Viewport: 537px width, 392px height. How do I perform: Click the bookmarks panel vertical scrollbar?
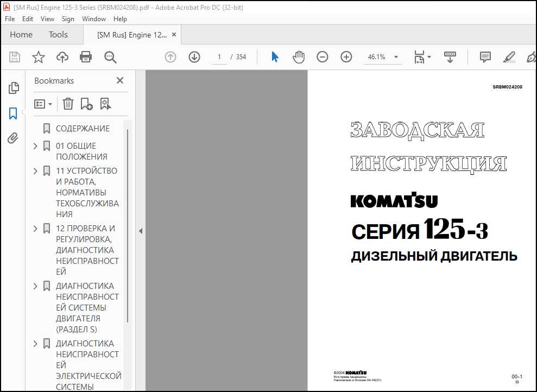(128, 226)
